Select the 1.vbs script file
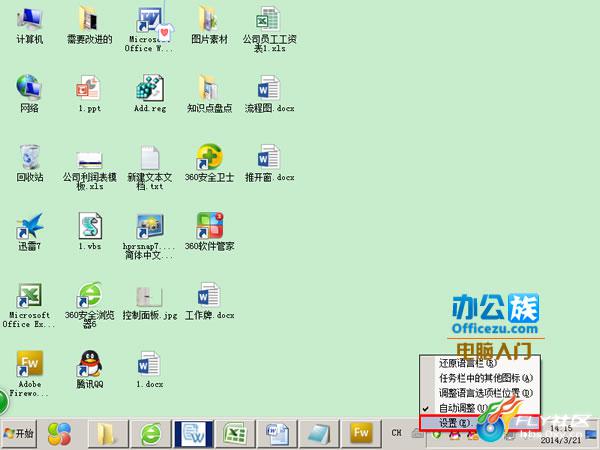 90,232
